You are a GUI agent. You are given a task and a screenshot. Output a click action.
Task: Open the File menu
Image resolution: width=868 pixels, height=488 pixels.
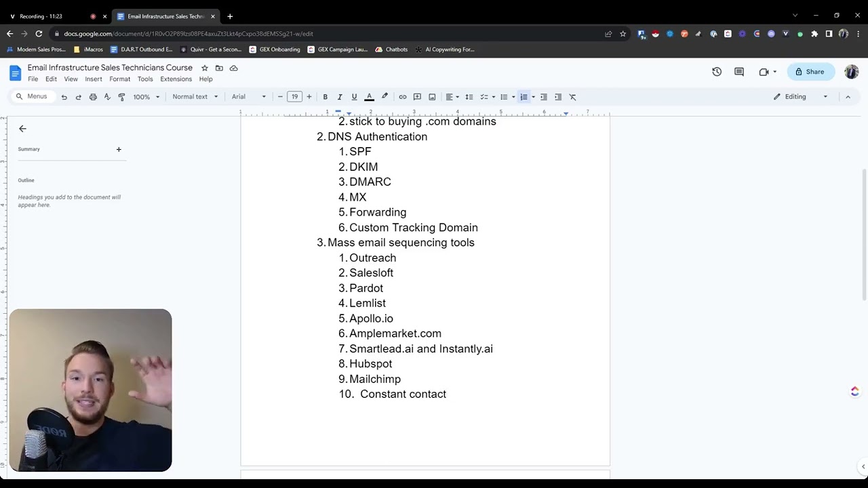coord(33,79)
